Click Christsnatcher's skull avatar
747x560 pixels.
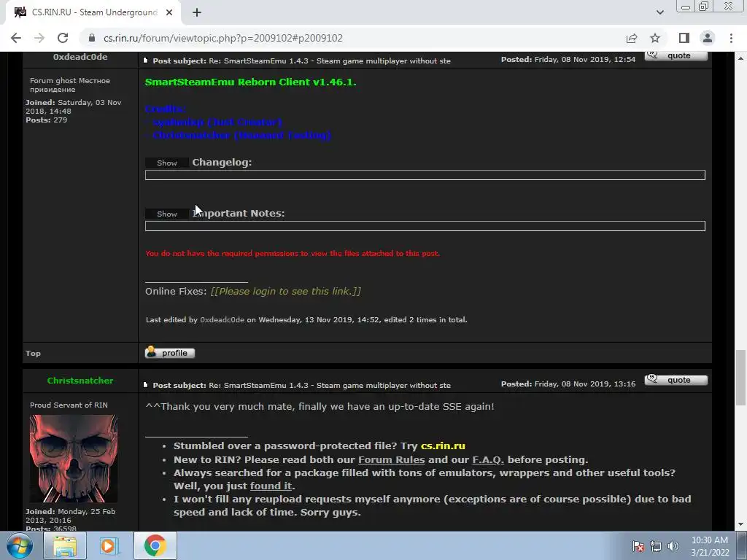(x=74, y=458)
